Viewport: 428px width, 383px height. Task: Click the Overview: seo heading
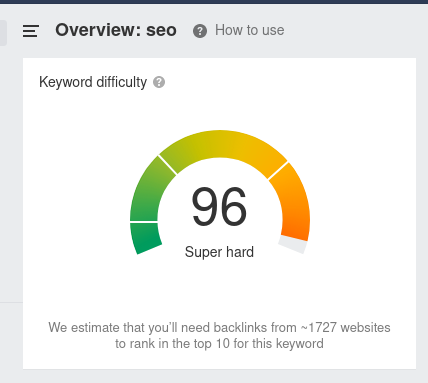116,30
